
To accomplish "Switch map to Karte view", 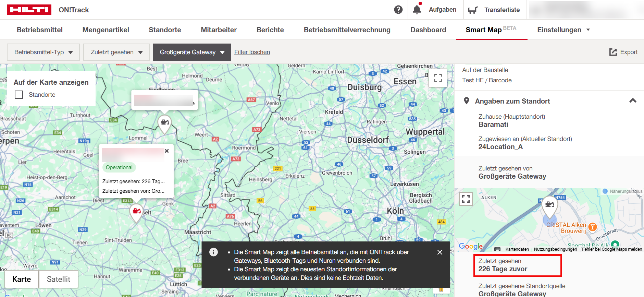I will 22,279.
